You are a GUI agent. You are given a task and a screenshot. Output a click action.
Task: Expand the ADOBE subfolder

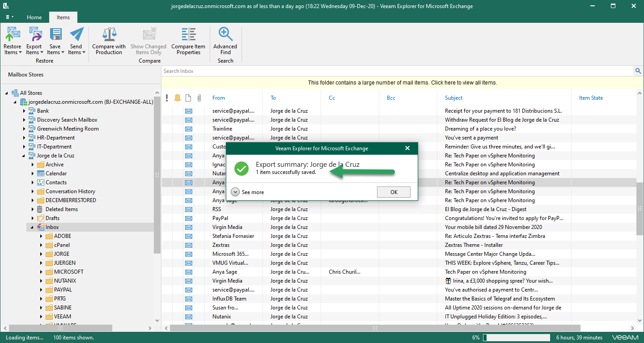[x=41, y=236]
